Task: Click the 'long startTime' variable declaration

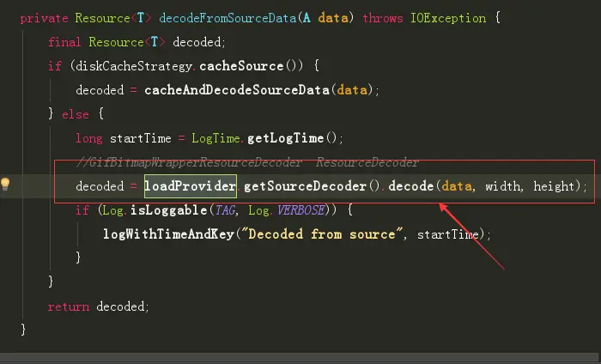Action: (x=124, y=138)
